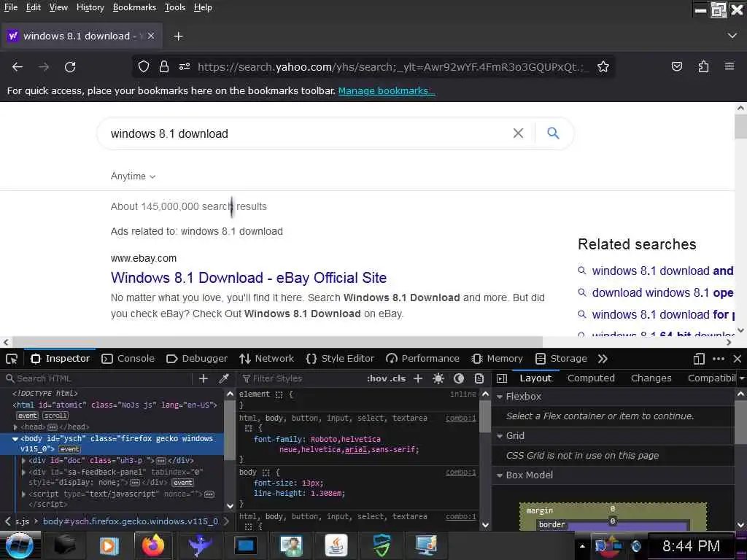Toggle :hov pseudo-class panel
747x560 pixels.
tap(376, 378)
